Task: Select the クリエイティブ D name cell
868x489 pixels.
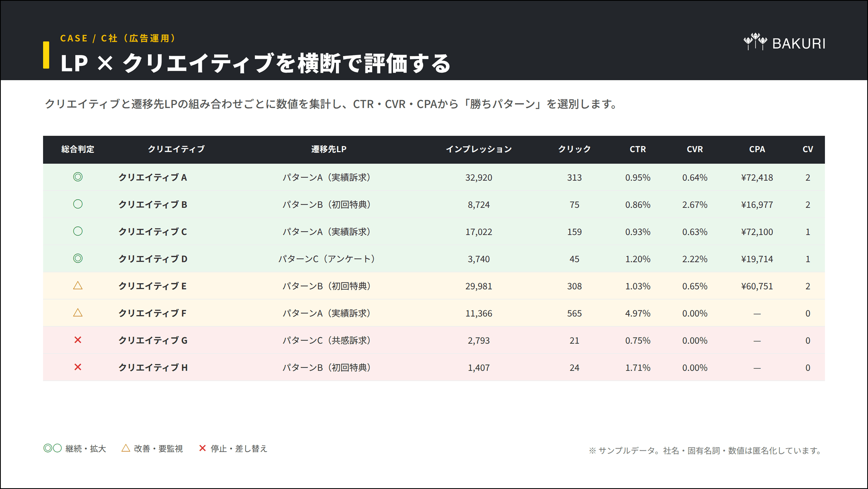Action: (153, 259)
